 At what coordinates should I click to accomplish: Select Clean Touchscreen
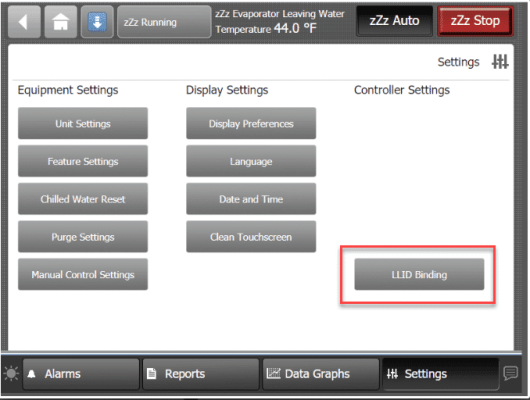[251, 237]
